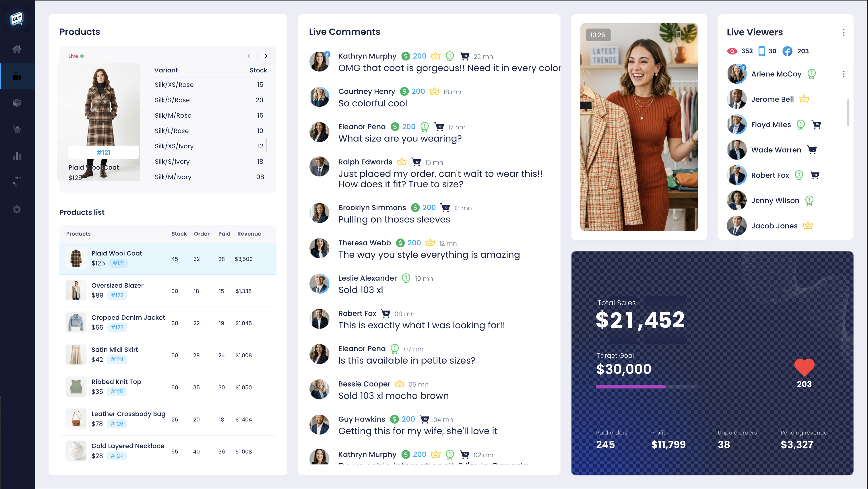Click Kathryn Murphy's name in top comment
The image size is (868, 489).
point(367,56)
